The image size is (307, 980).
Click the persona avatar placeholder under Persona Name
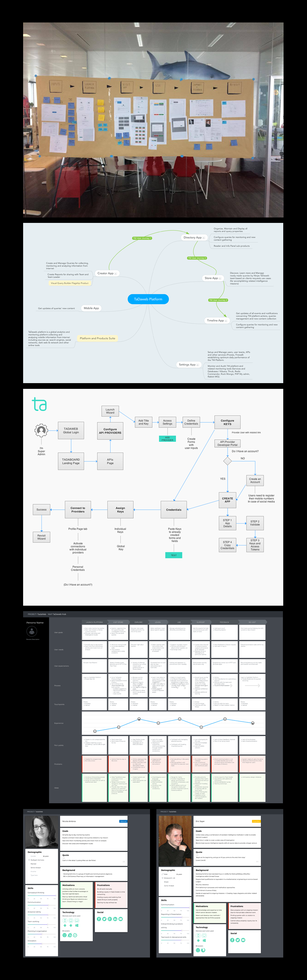(32, 631)
